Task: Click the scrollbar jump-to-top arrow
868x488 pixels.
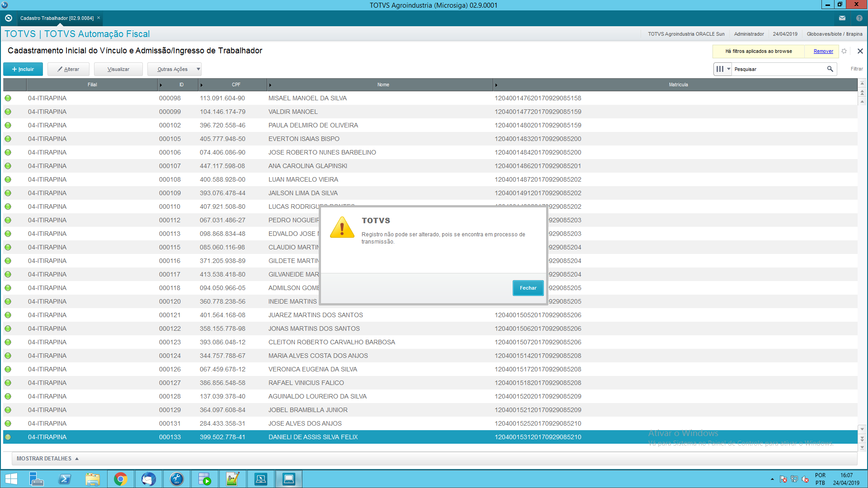Action: (x=862, y=83)
